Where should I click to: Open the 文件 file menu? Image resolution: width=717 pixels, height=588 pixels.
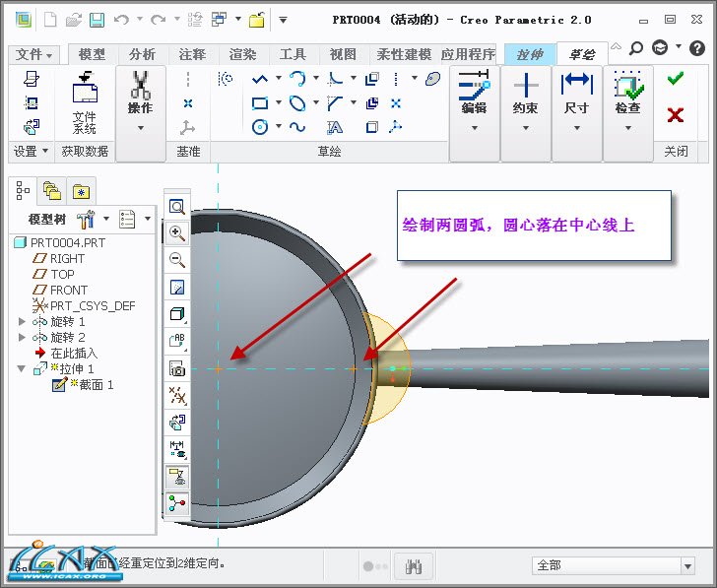pyautogui.click(x=33, y=54)
